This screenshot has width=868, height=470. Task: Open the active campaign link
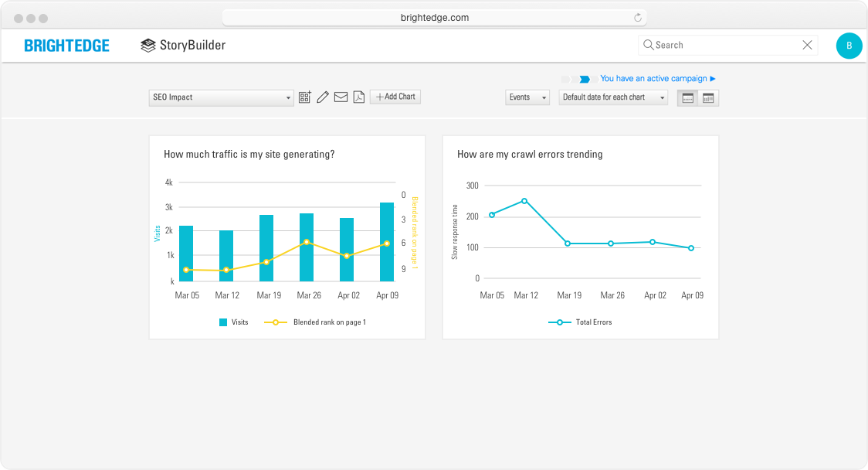click(657, 79)
